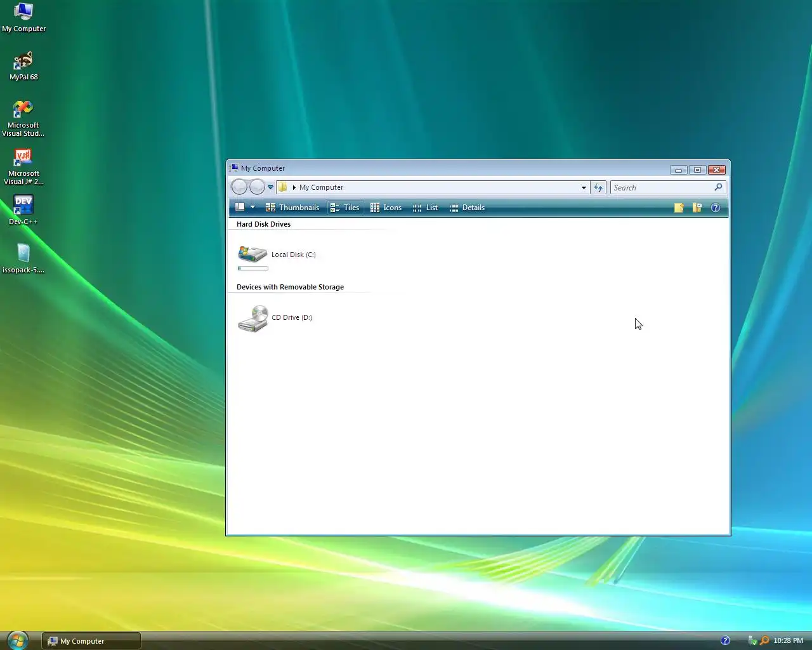Select the My Computer desktop icon

click(x=23, y=18)
